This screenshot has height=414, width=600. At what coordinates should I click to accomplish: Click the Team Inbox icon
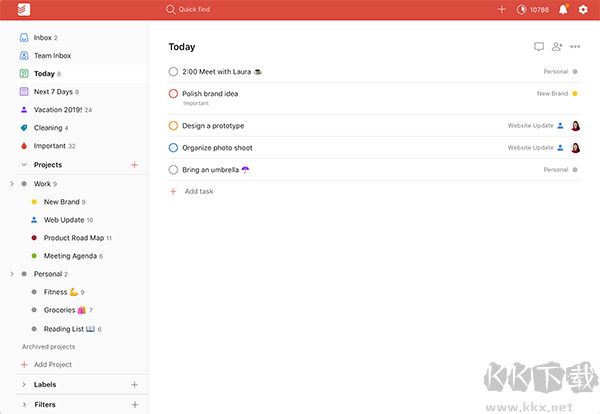coord(24,55)
